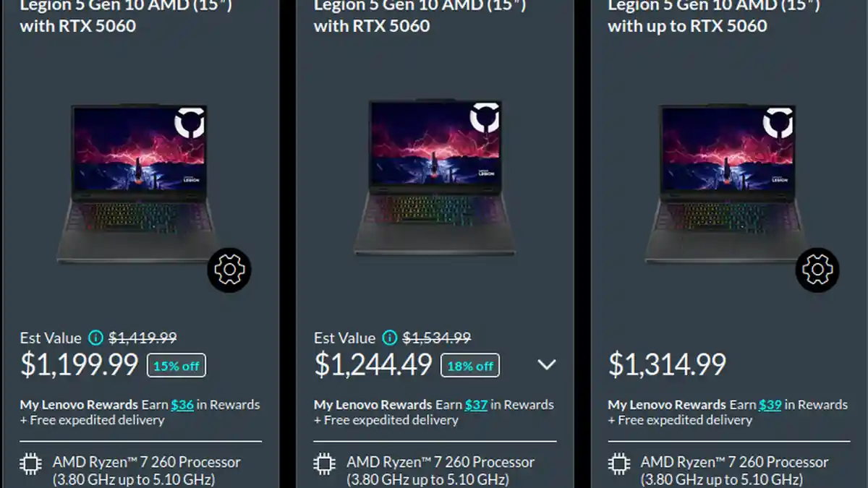Click gear customize icon on third laptop card
868x488 pixels.
coord(817,270)
